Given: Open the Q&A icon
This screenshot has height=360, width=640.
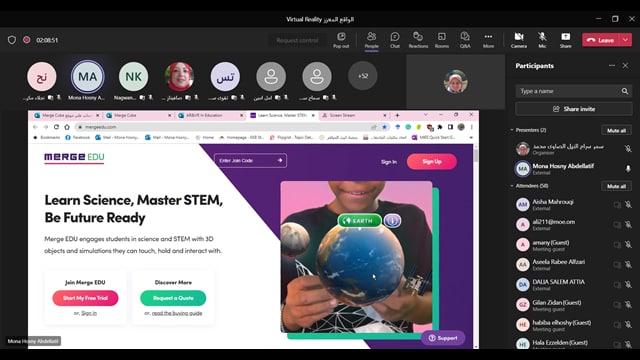Looking at the screenshot, I should 465,40.
